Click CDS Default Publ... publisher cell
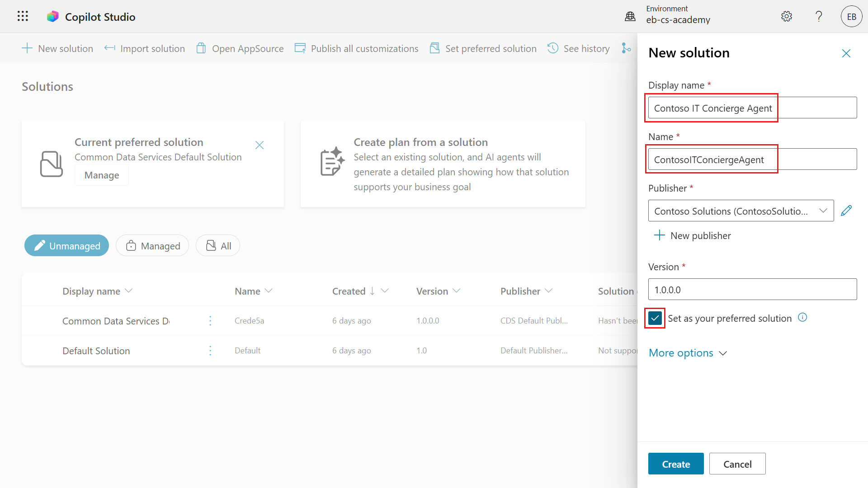The image size is (868, 488). [x=534, y=321]
